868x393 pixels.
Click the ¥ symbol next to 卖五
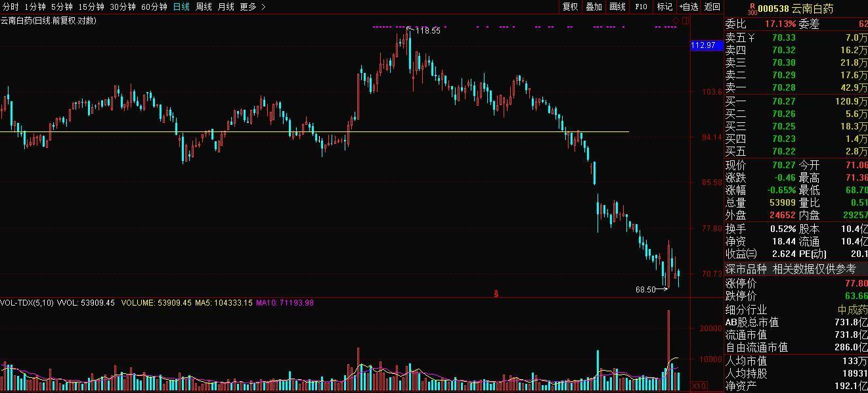[x=751, y=38]
